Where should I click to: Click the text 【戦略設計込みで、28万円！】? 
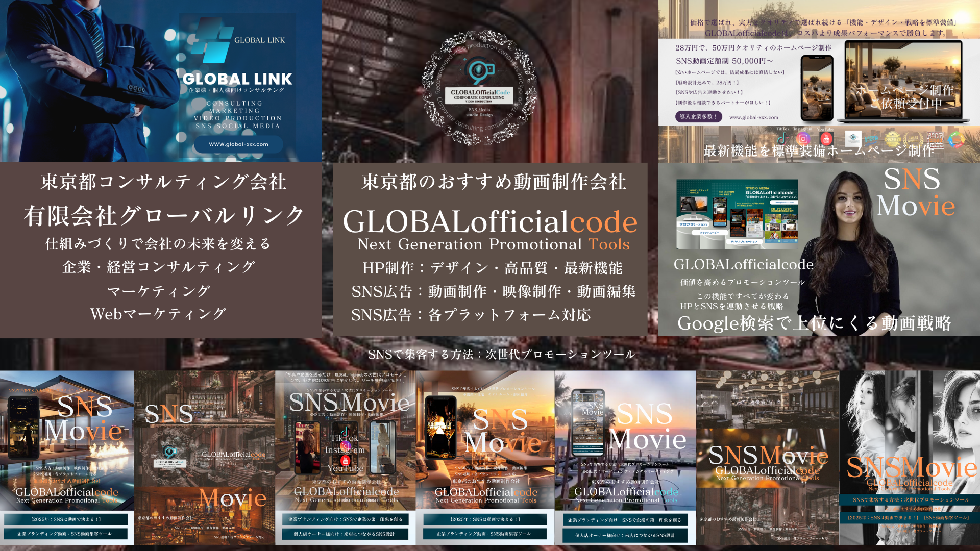click(x=707, y=82)
